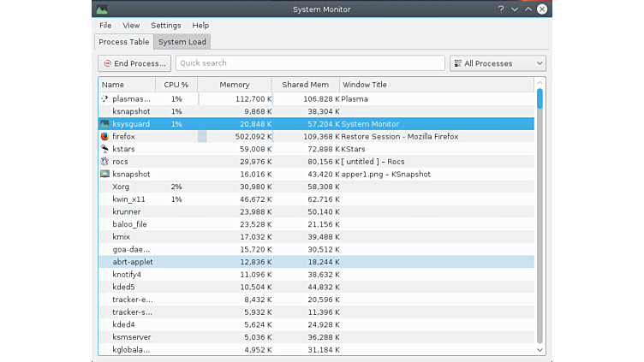Sort processes by the CPU % column
The height and width of the screenshot is (362, 644).
coord(176,85)
